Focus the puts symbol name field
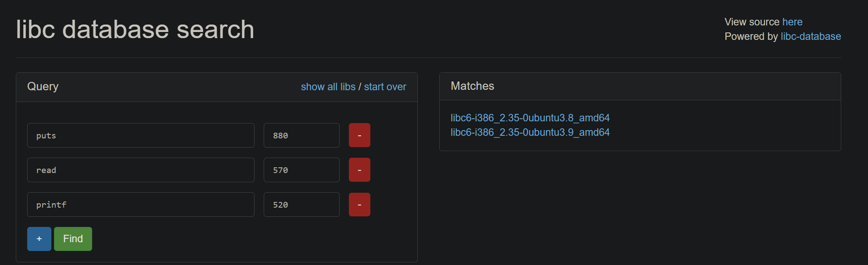 [140, 135]
